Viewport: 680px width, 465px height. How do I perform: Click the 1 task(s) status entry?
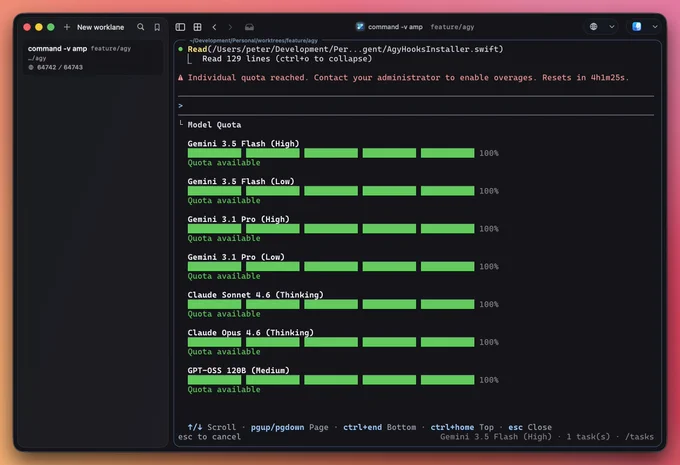pyautogui.click(x=588, y=437)
